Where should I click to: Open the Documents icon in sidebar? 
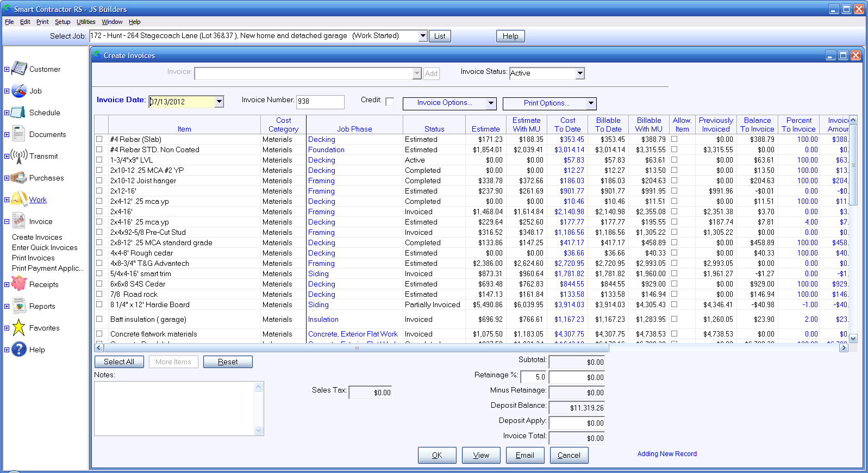pyautogui.click(x=18, y=134)
